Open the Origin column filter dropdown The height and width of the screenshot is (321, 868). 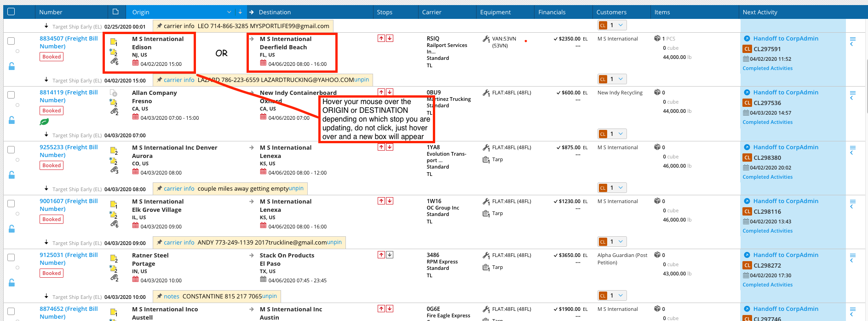(229, 12)
